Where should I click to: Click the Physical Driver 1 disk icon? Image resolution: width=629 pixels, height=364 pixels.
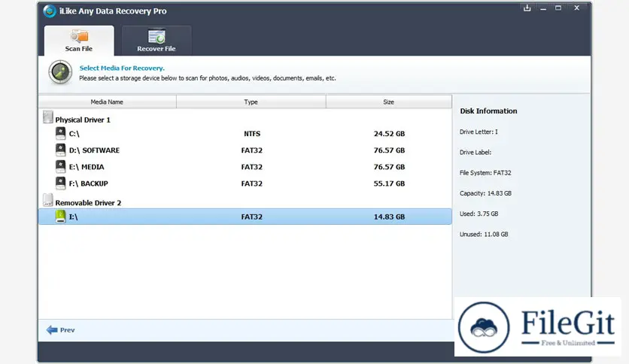pos(47,117)
